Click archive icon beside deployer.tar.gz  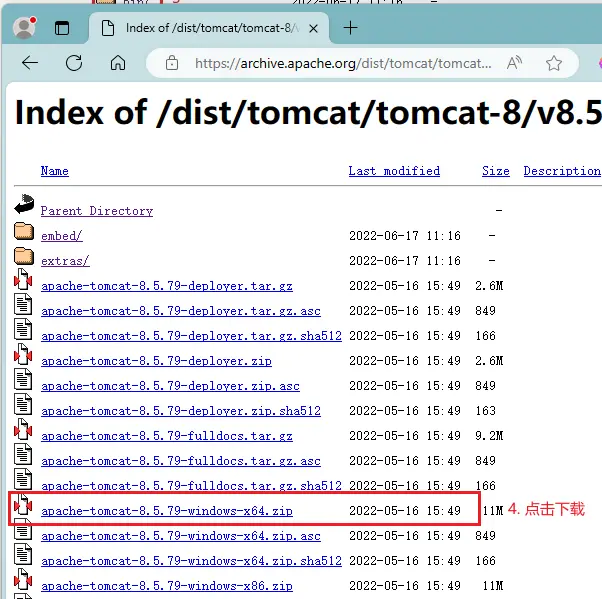23,280
